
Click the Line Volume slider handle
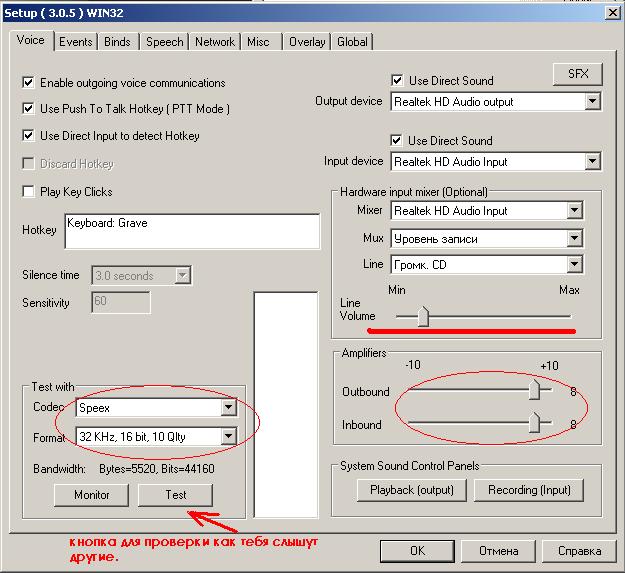point(423,316)
